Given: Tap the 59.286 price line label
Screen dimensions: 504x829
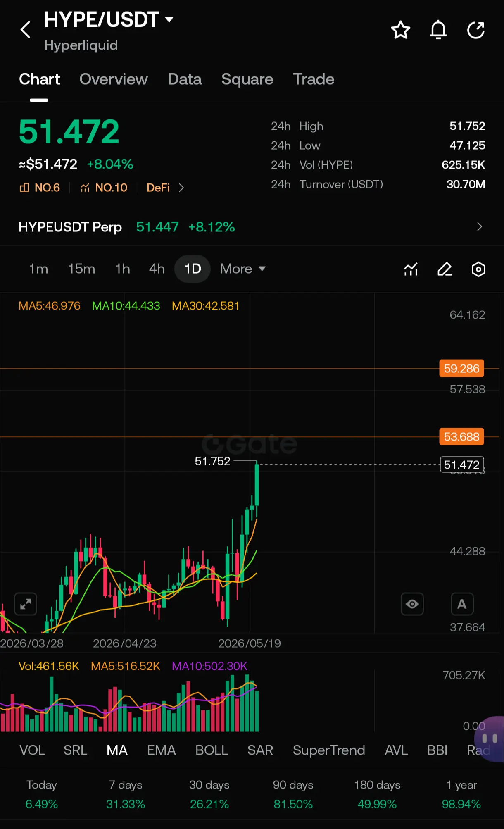Looking at the screenshot, I should coord(461,368).
